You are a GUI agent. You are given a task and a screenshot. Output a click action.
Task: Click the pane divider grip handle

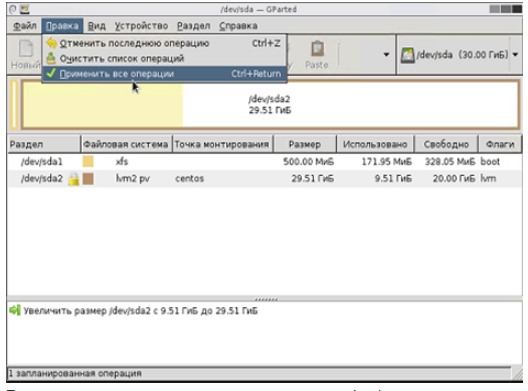point(266,299)
